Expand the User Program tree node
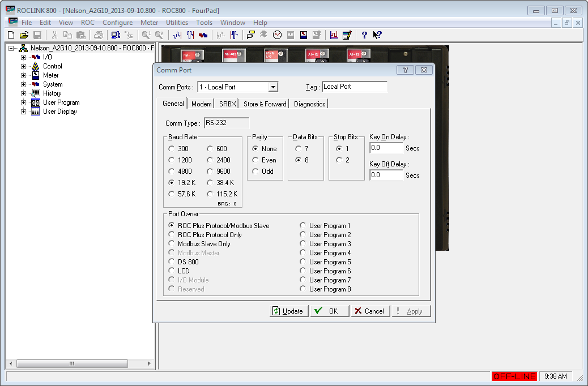This screenshot has height=386, width=588. tap(23, 102)
